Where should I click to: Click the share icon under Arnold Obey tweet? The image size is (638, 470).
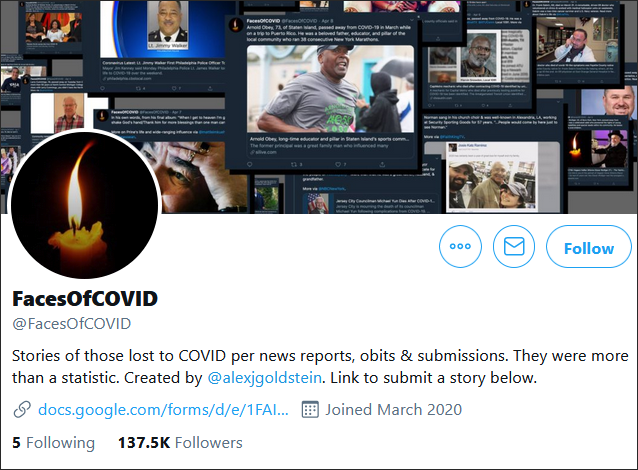382,164
